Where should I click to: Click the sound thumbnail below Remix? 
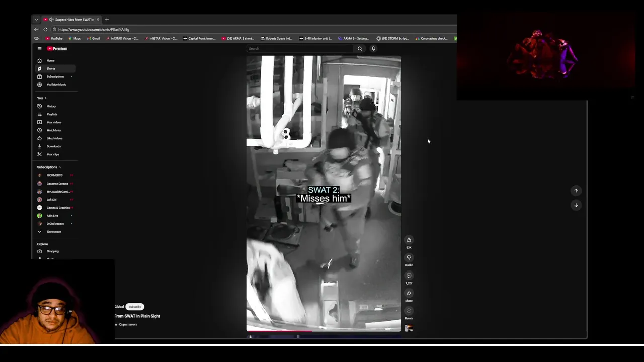(x=409, y=328)
